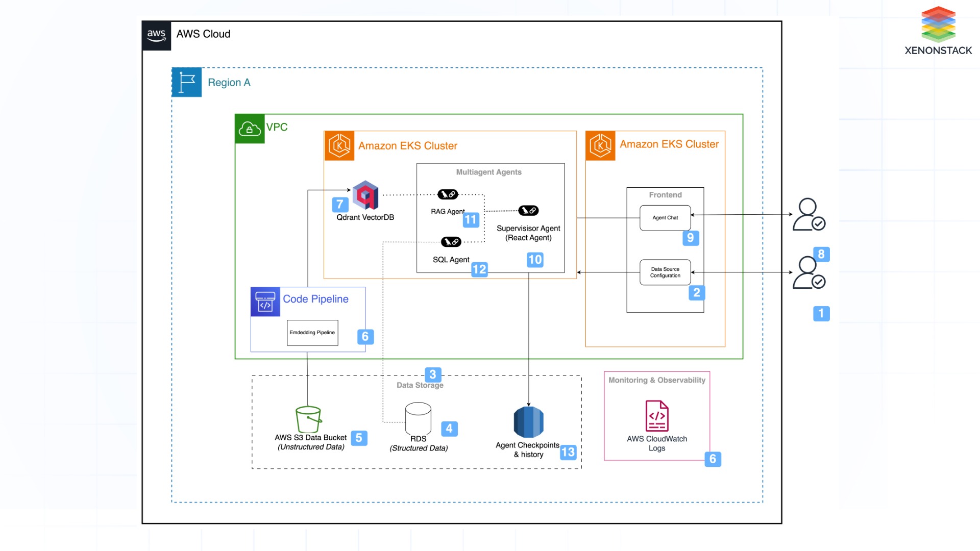Click the user icon beside Agent Chat
The height and width of the screenshot is (551, 980).
point(808,214)
